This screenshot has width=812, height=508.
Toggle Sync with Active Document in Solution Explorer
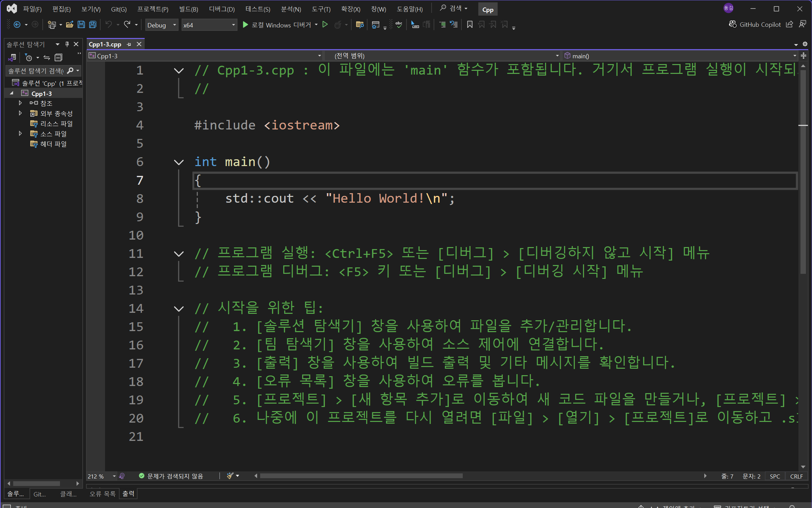click(47, 58)
